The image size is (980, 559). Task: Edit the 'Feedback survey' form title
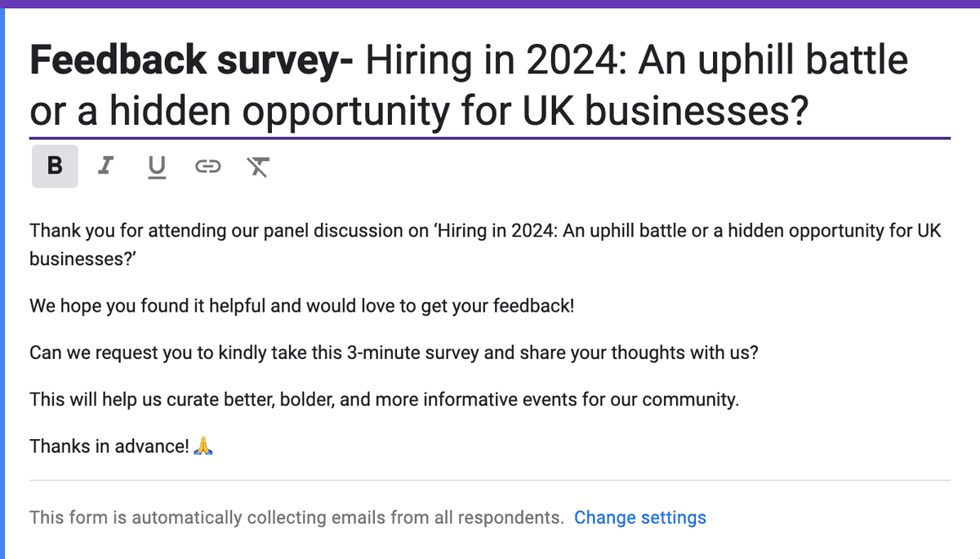click(188, 60)
